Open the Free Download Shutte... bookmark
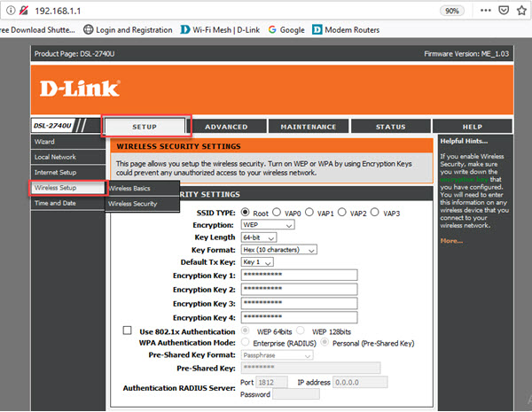 (x=37, y=30)
